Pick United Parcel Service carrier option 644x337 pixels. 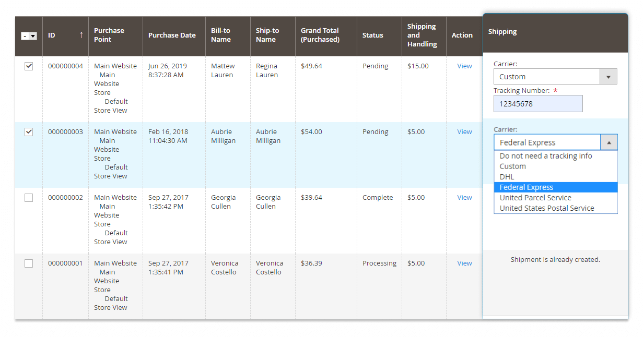click(x=535, y=198)
